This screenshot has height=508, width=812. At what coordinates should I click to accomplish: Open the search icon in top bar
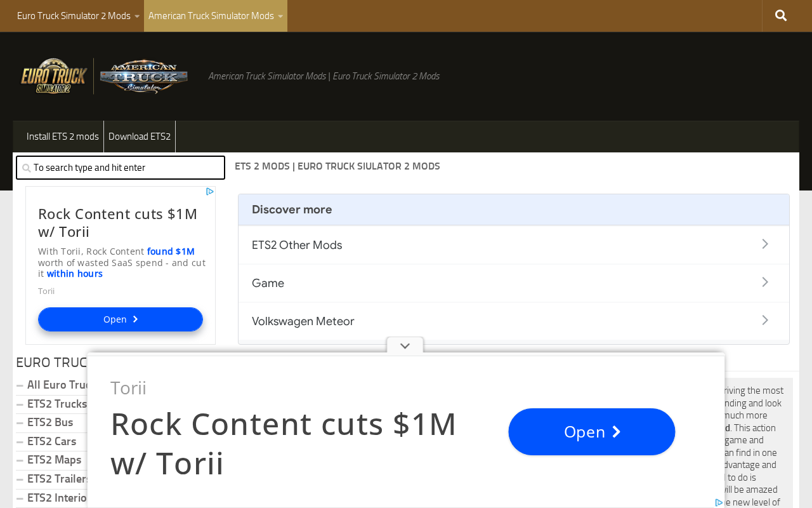(x=781, y=16)
